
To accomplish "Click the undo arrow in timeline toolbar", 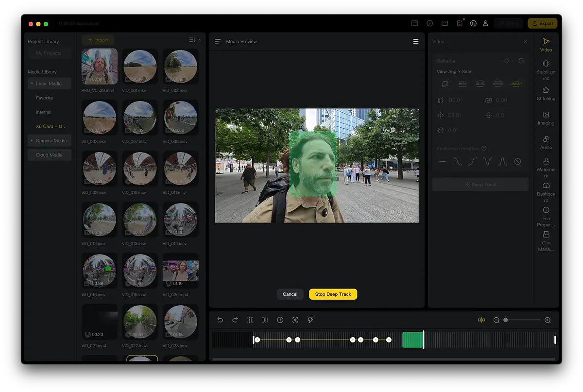I will tap(220, 320).
